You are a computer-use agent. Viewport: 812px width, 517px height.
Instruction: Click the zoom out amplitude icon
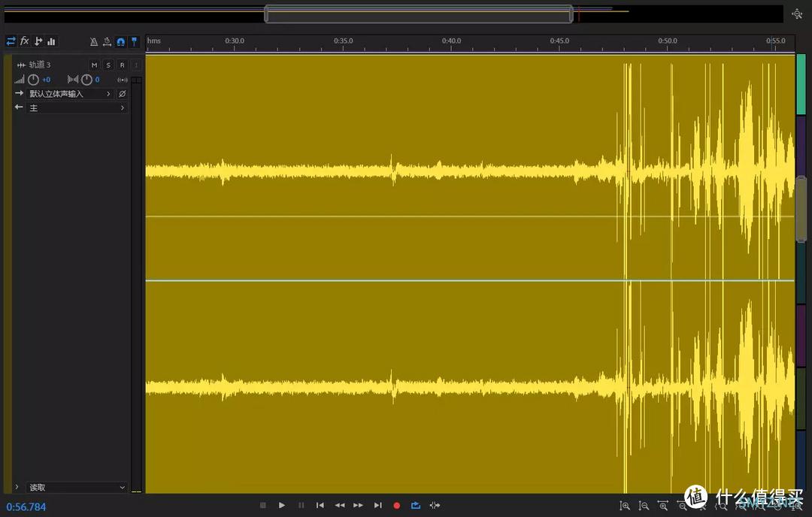click(x=644, y=506)
